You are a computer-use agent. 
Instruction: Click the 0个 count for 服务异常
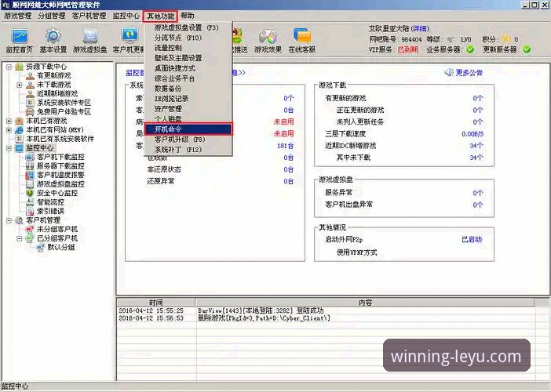pyautogui.click(x=477, y=193)
